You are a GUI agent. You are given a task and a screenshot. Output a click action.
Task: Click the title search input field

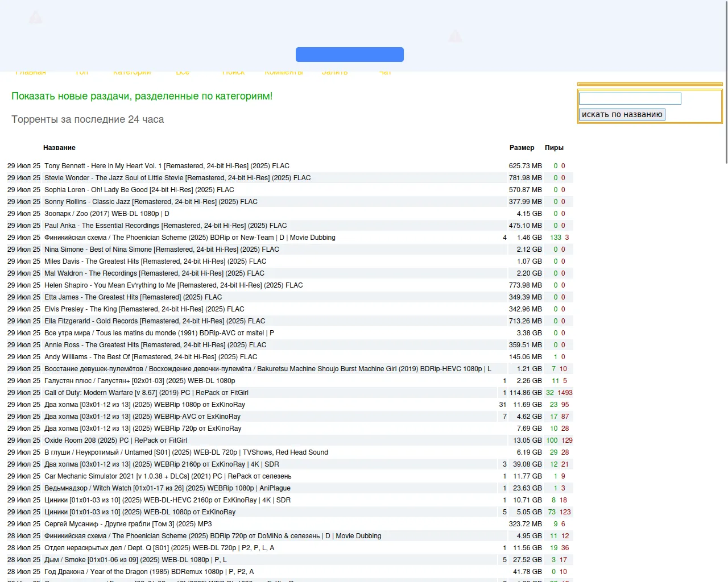(630, 98)
